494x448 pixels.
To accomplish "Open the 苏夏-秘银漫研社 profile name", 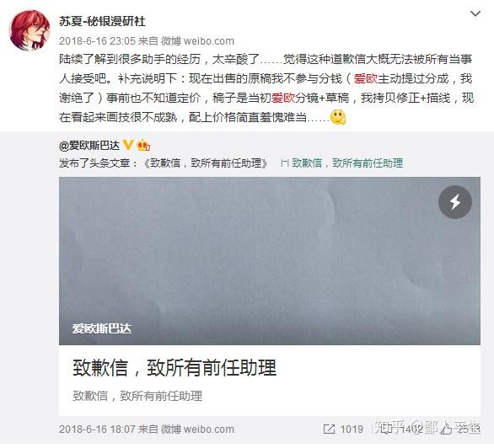I will click(102, 21).
